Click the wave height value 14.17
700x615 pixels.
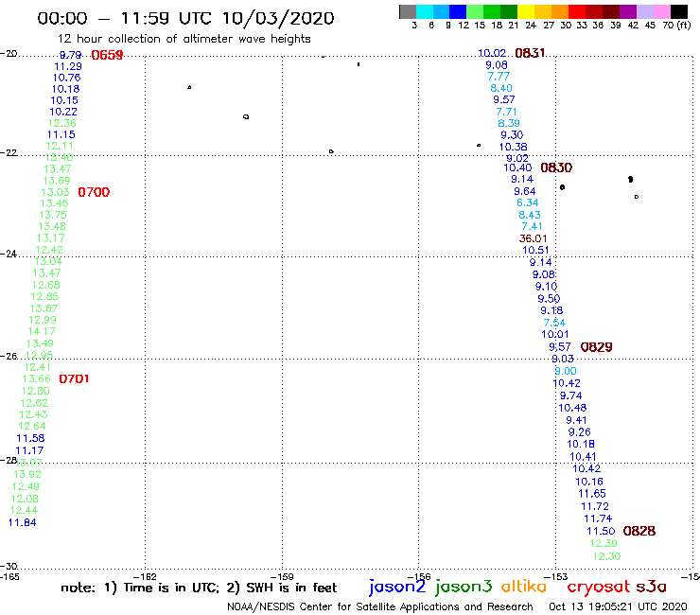click(42, 331)
